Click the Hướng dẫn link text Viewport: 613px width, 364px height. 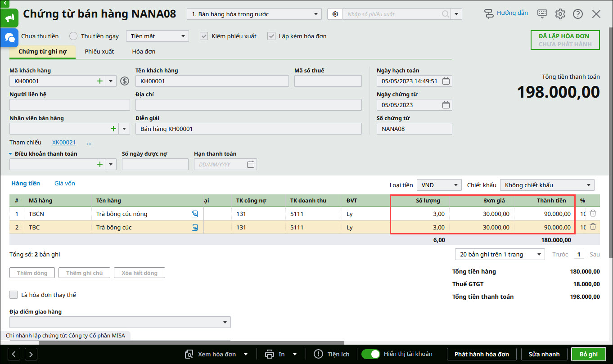512,13
